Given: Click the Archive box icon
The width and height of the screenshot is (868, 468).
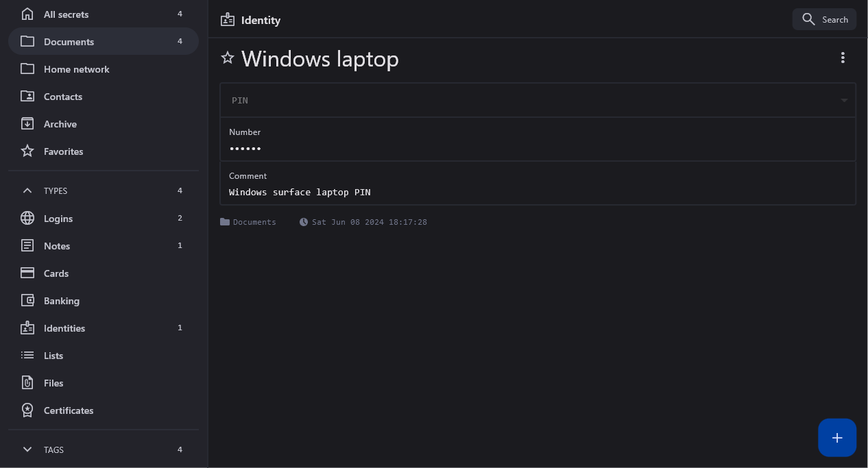Looking at the screenshot, I should pyautogui.click(x=27, y=124).
